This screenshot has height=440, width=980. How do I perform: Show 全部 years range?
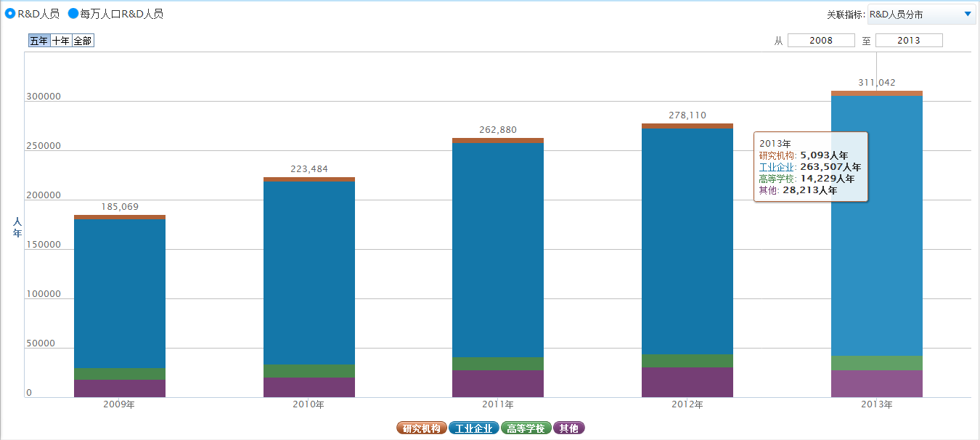(83, 41)
